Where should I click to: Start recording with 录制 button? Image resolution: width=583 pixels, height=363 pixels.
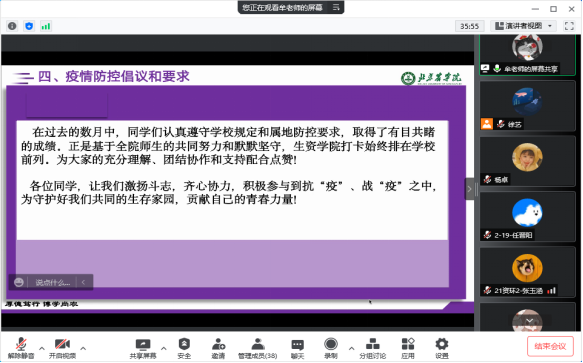point(331,348)
